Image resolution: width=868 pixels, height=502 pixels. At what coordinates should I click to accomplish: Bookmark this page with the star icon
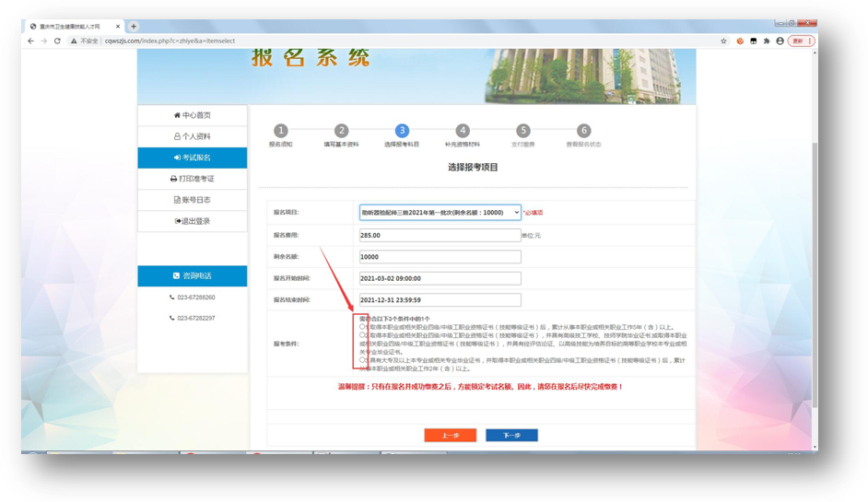[723, 41]
